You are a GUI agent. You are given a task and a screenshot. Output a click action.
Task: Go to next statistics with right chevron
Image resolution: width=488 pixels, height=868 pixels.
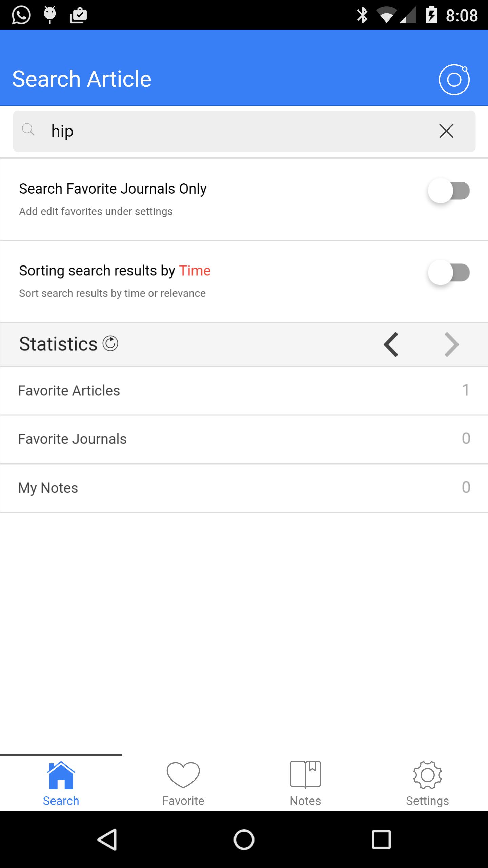(451, 344)
